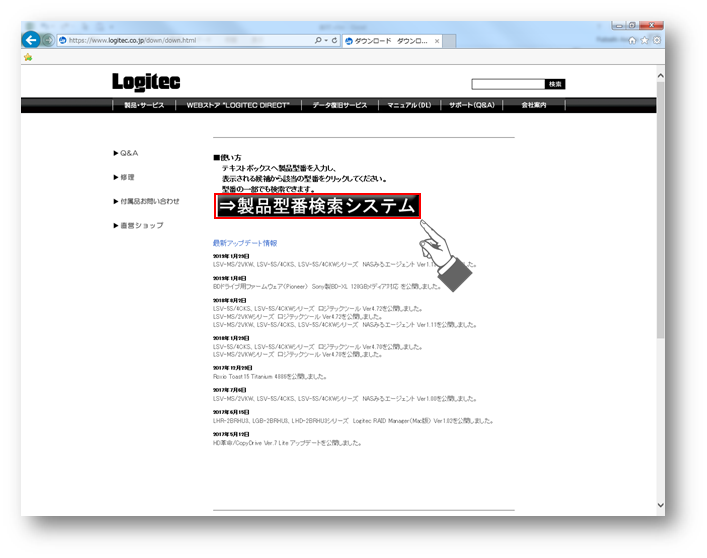Click the Logitec logo
Image resolution: width=707 pixels, height=558 pixels.
tap(146, 82)
